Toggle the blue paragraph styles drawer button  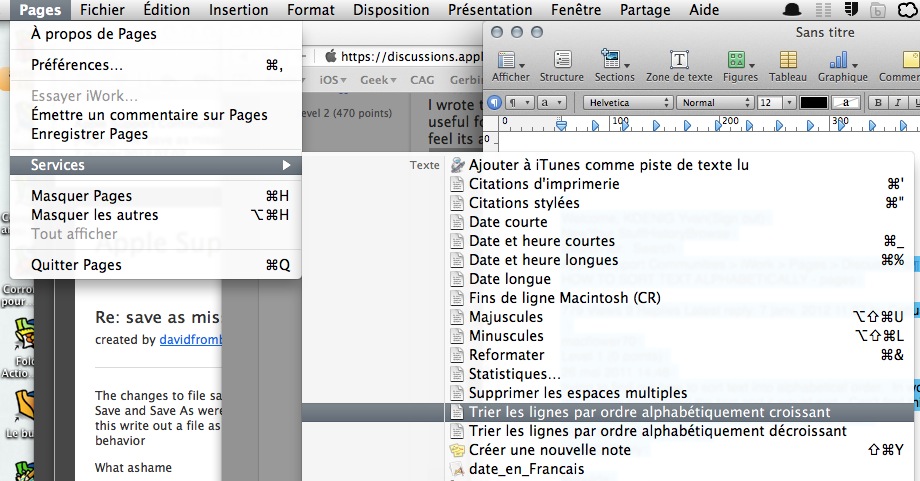click(494, 103)
